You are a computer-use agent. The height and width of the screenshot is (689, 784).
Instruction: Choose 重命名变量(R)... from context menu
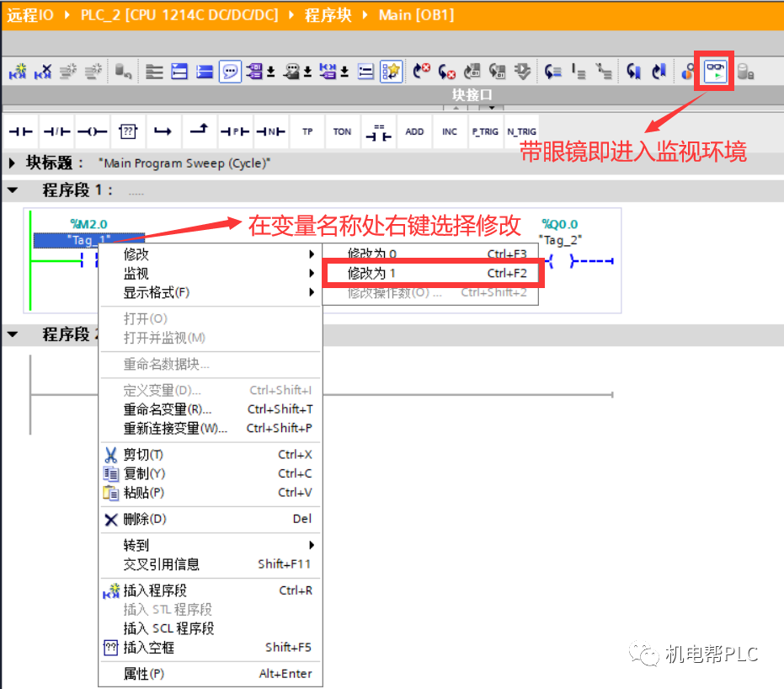point(211,409)
